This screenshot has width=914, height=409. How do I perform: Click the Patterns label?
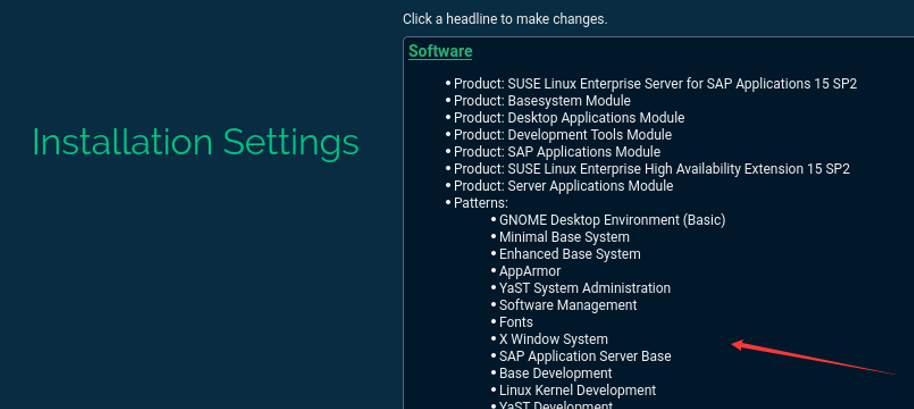(x=481, y=203)
